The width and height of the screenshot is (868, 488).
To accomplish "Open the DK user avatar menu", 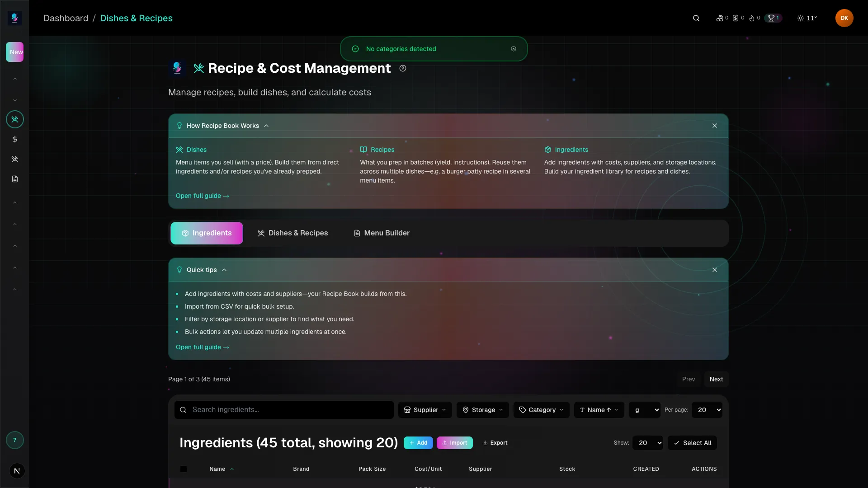I will tap(844, 18).
